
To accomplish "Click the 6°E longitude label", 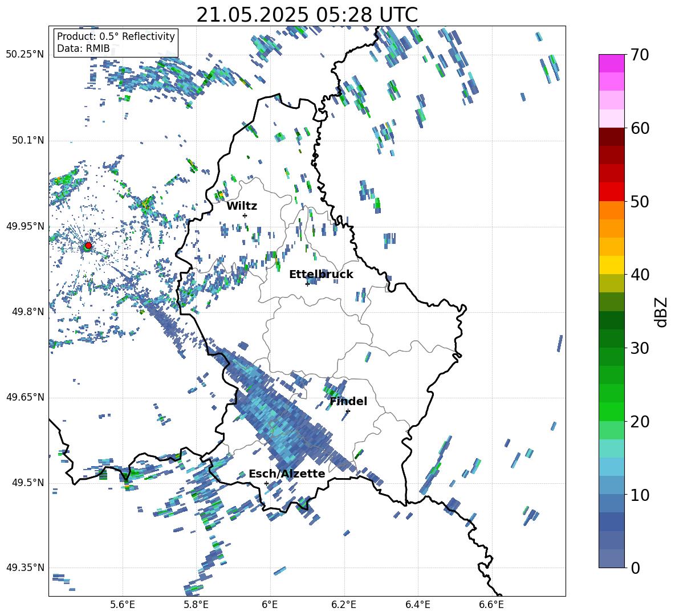I will point(270,605).
